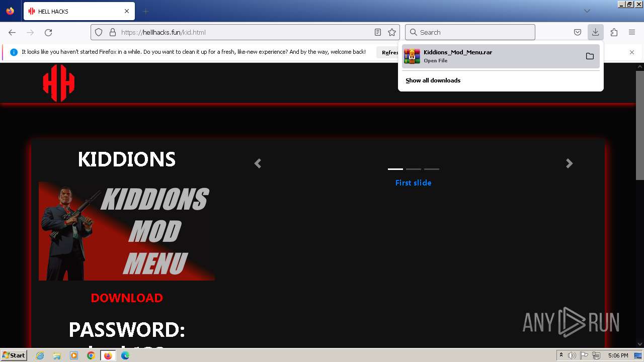This screenshot has width=644, height=362.
Task: Bookmark this page with the star
Action: click(x=392, y=32)
